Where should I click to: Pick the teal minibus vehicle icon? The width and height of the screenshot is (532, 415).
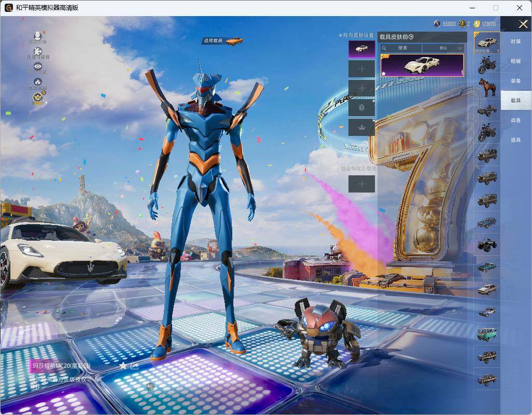click(487, 334)
